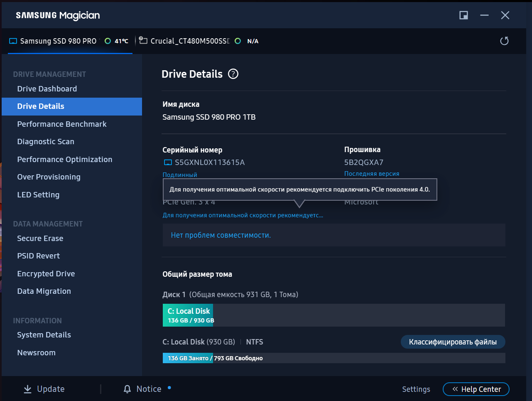Open the Help Center button
Viewport: 532px width, 401px height.
[476, 389]
